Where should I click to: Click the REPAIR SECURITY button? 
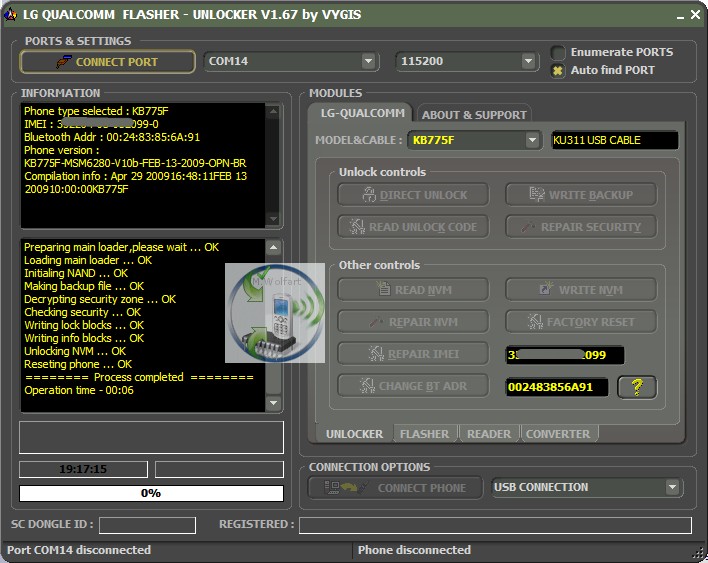[581, 227]
